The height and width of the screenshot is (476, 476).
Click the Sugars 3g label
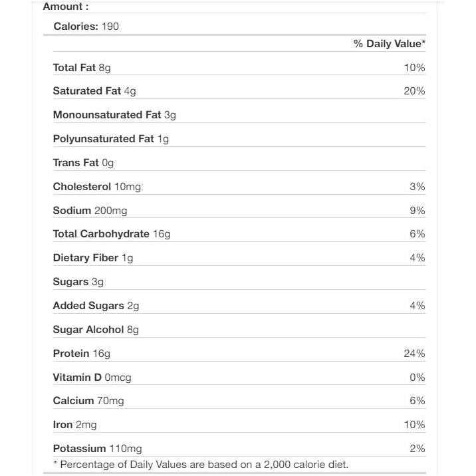[78, 282]
